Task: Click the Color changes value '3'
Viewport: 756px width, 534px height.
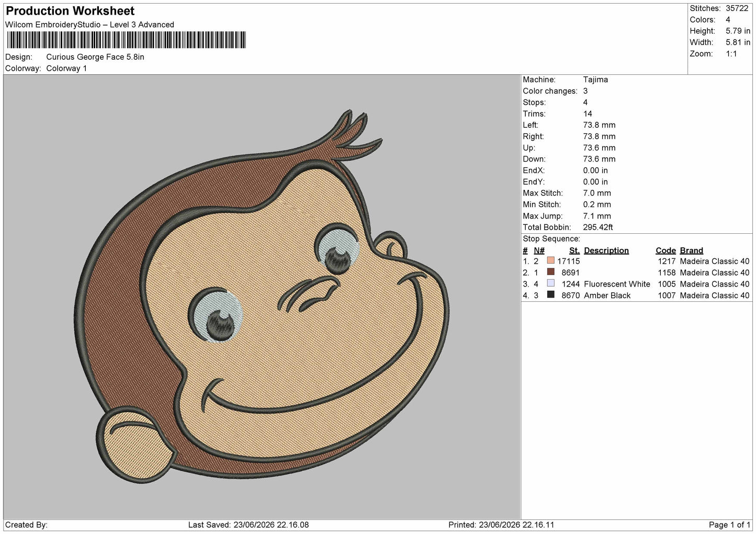Action: (x=585, y=91)
